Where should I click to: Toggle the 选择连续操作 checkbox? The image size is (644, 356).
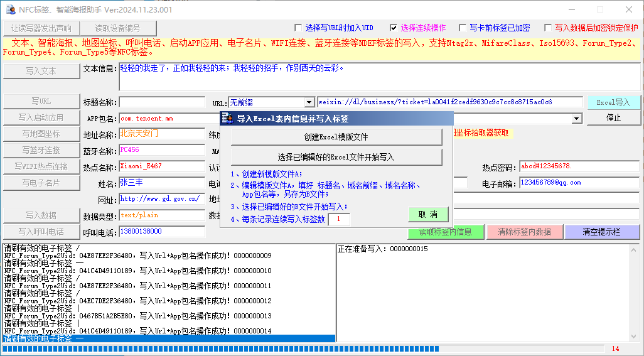(394, 28)
